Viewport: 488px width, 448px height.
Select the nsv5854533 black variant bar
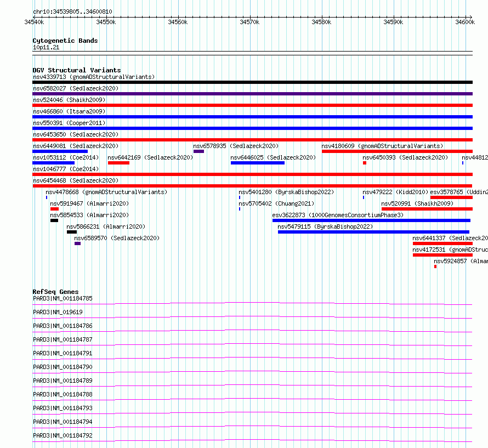[x=54, y=220]
